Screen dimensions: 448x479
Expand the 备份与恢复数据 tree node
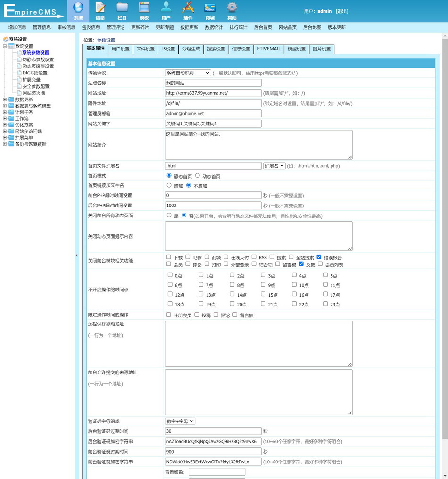(x=5, y=144)
